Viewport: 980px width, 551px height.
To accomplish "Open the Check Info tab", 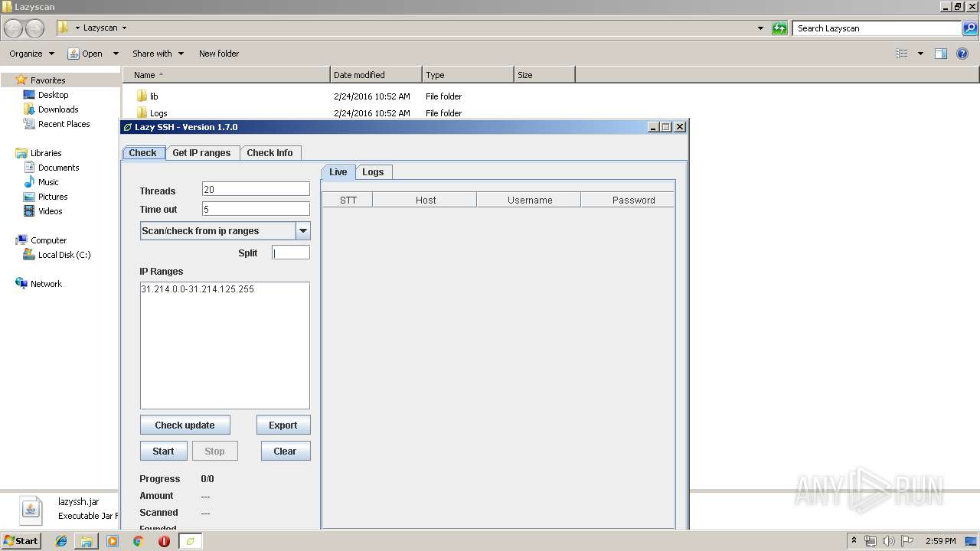I will click(x=269, y=153).
